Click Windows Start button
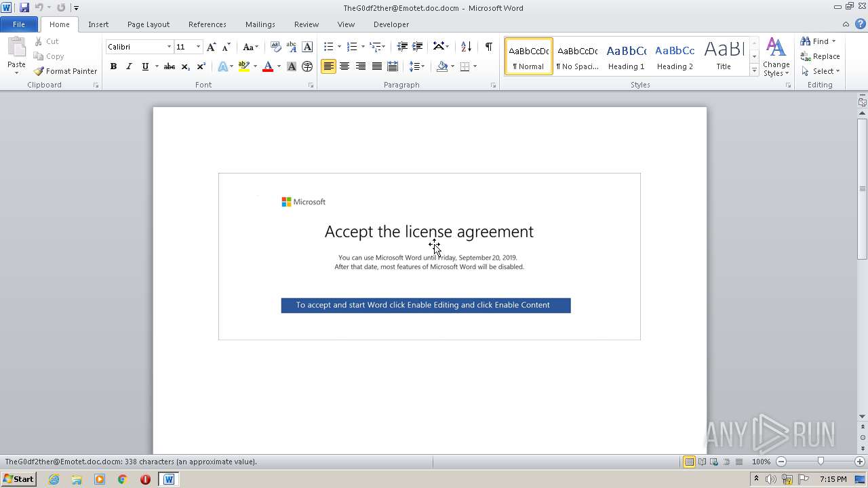 [x=18, y=479]
